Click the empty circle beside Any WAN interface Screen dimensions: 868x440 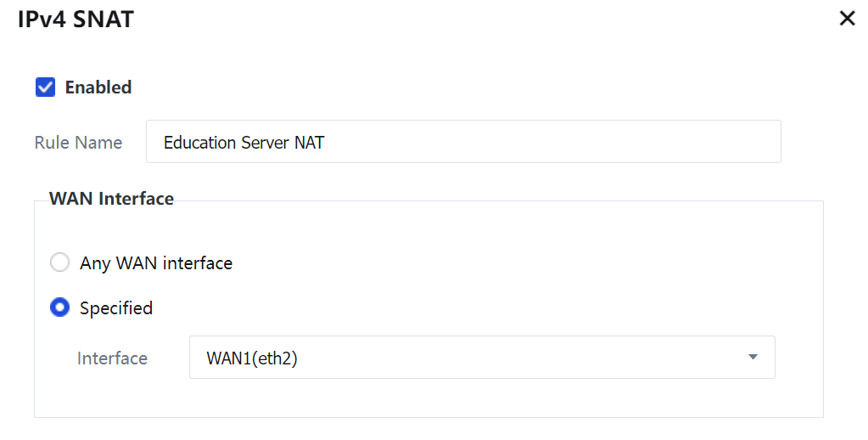59,263
